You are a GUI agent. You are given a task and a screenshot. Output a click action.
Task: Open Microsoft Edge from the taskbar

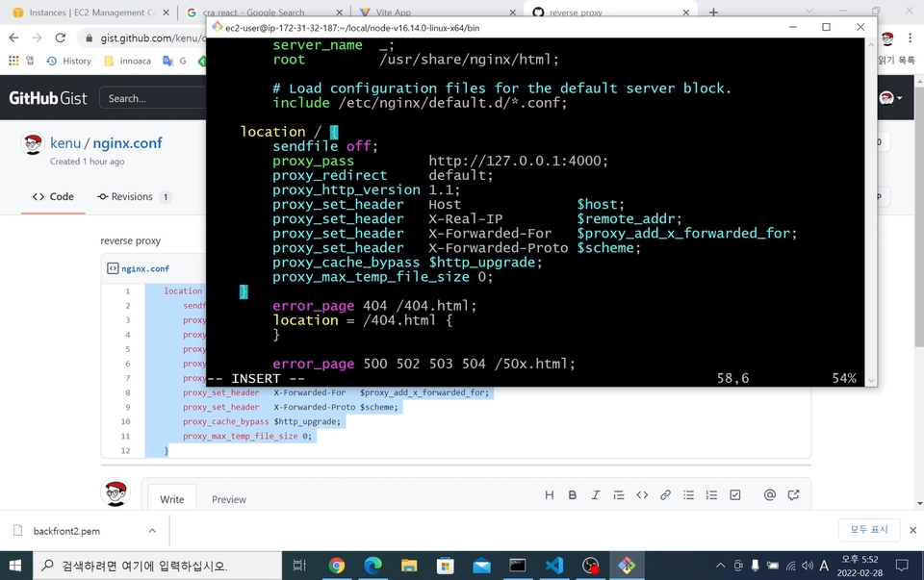click(x=372, y=566)
